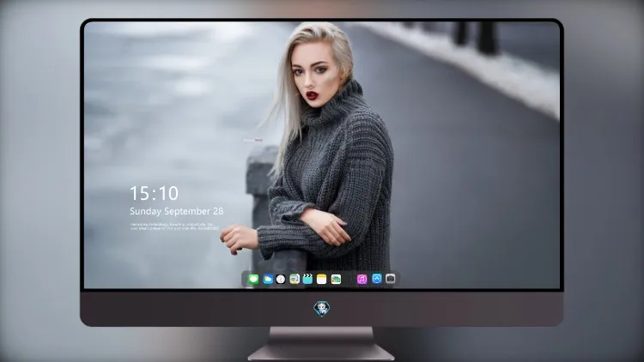The width and height of the screenshot is (644, 362).
Task: Click the small red-white tag beside woman's hair
Action: 252,141
